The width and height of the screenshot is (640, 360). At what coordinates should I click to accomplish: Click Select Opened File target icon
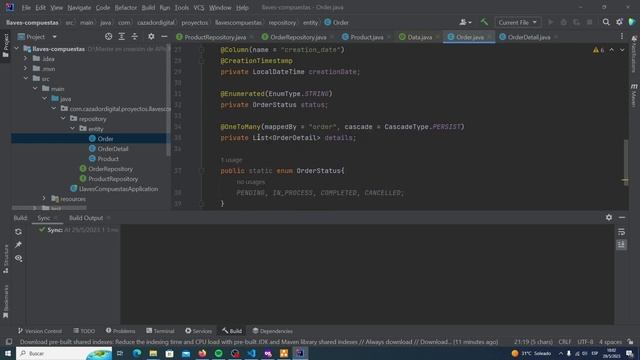click(x=108, y=37)
